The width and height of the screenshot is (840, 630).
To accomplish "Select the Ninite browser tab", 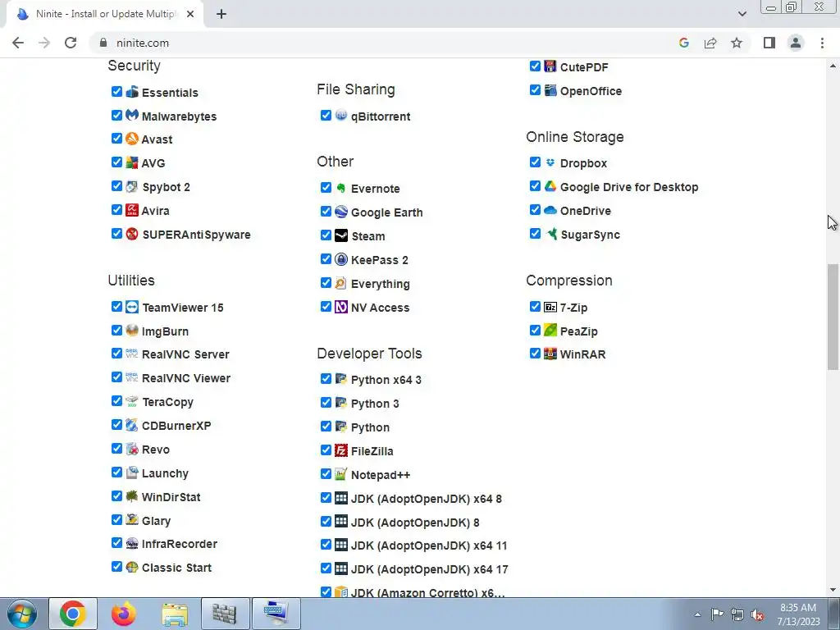I will pos(105,14).
